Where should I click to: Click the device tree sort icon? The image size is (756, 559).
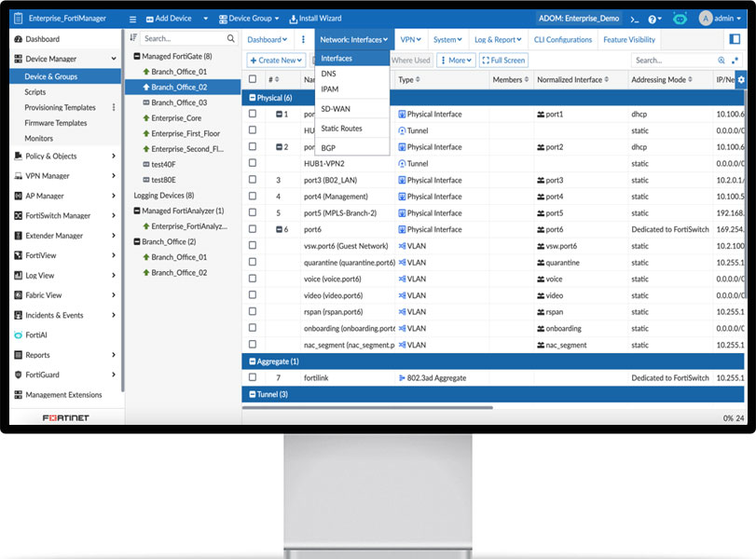(x=133, y=38)
